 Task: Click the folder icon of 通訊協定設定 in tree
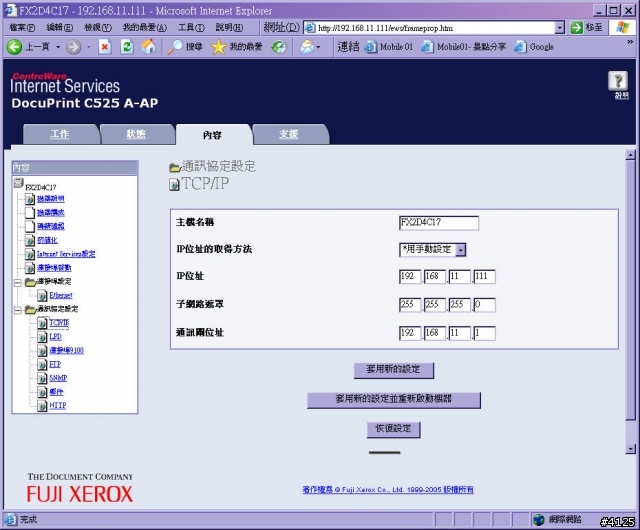(x=30, y=310)
